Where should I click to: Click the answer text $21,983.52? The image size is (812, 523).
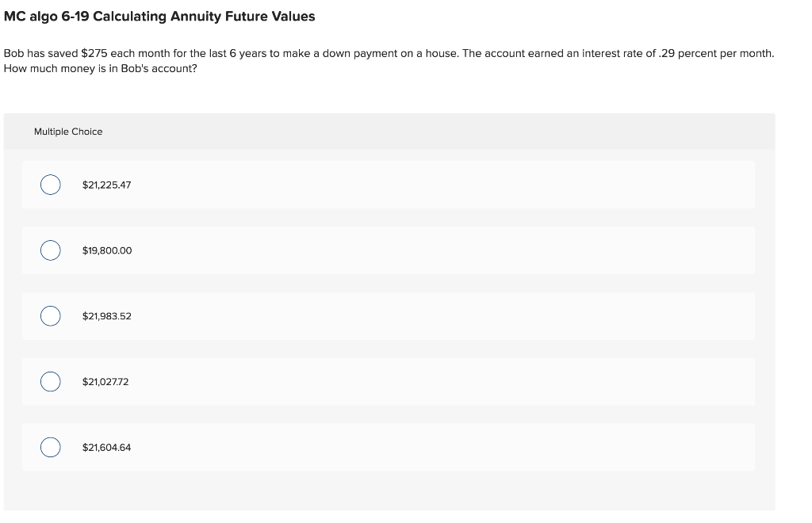click(x=106, y=315)
